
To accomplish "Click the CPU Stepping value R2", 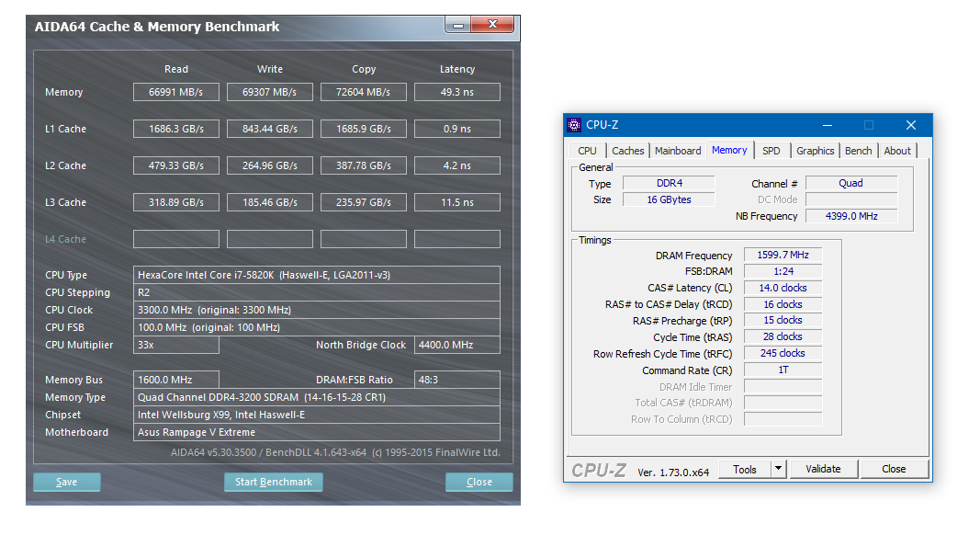I will [x=317, y=292].
